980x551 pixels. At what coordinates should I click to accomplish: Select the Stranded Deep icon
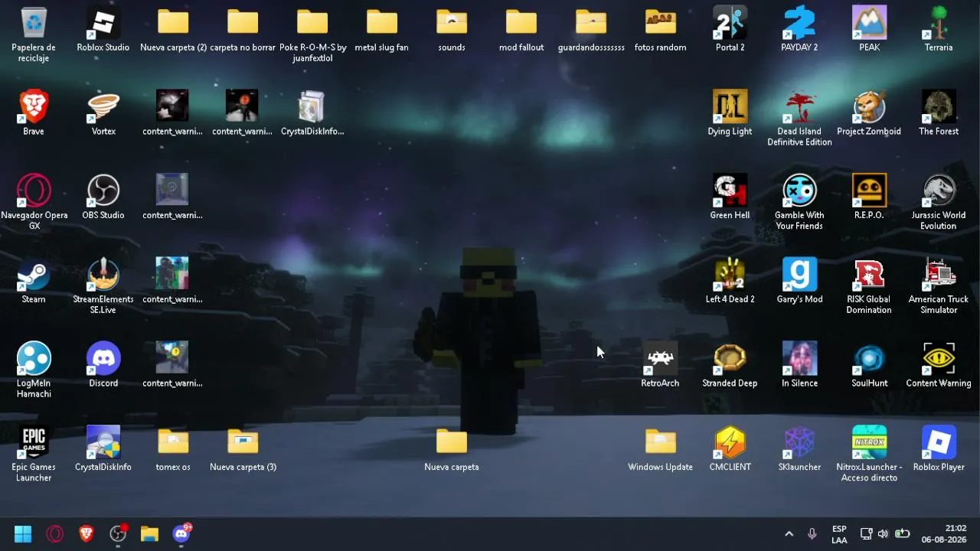click(x=730, y=366)
